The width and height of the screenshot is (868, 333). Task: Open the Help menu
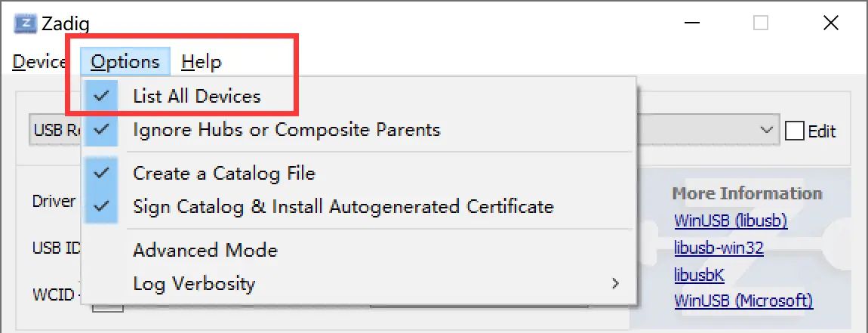202,61
